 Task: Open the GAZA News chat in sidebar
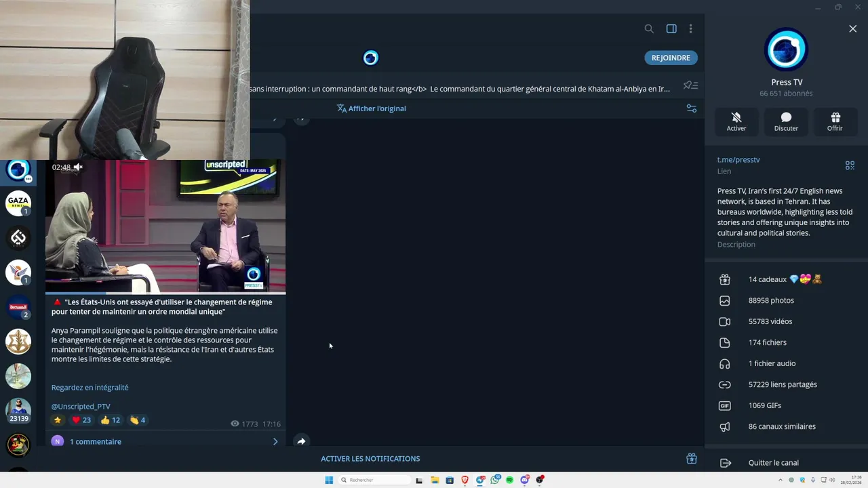pos(18,202)
